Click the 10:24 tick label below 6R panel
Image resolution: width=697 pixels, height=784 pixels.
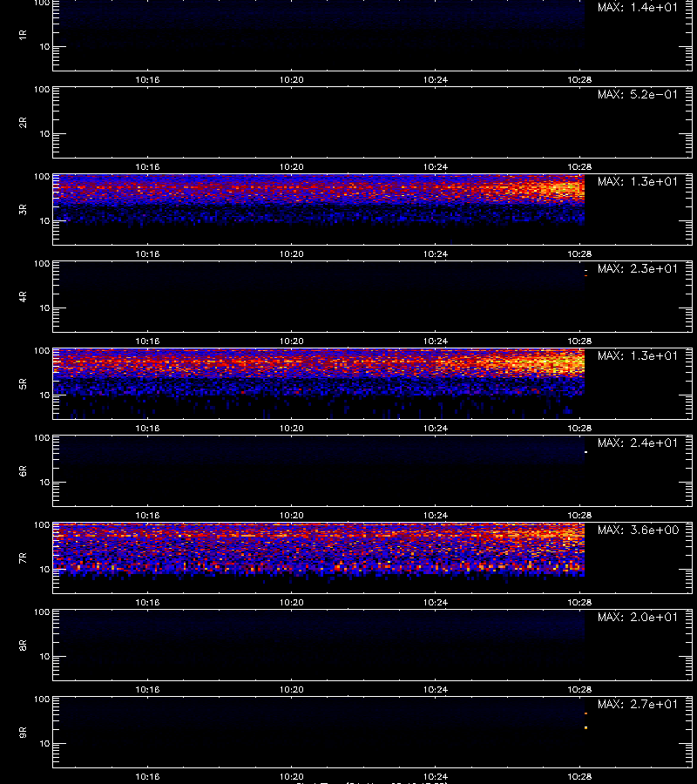(436, 515)
